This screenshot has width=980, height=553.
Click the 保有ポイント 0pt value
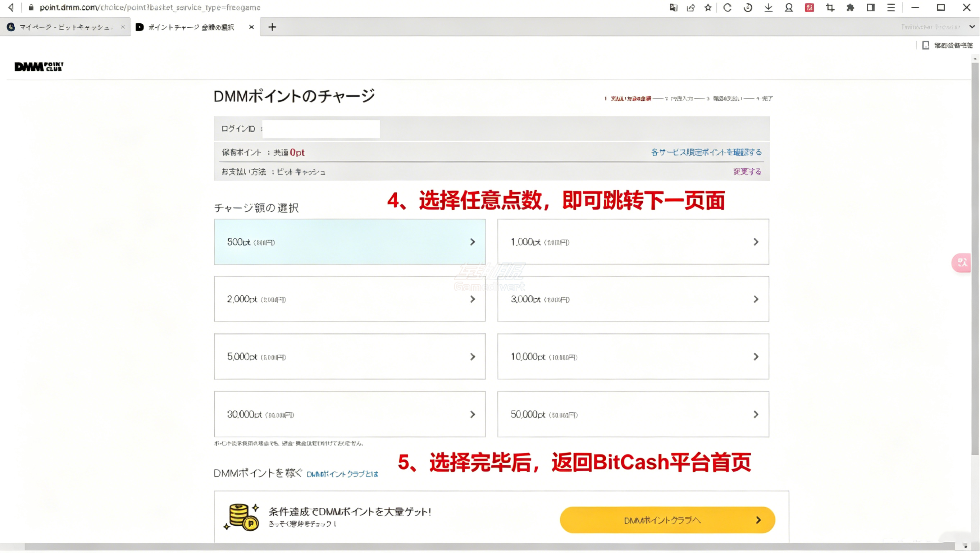[x=297, y=152]
